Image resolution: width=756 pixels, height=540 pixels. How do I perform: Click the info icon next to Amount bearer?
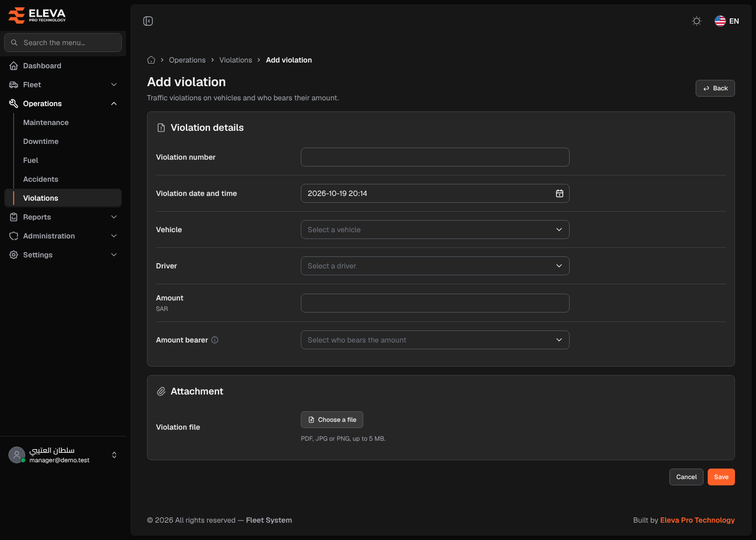point(215,340)
